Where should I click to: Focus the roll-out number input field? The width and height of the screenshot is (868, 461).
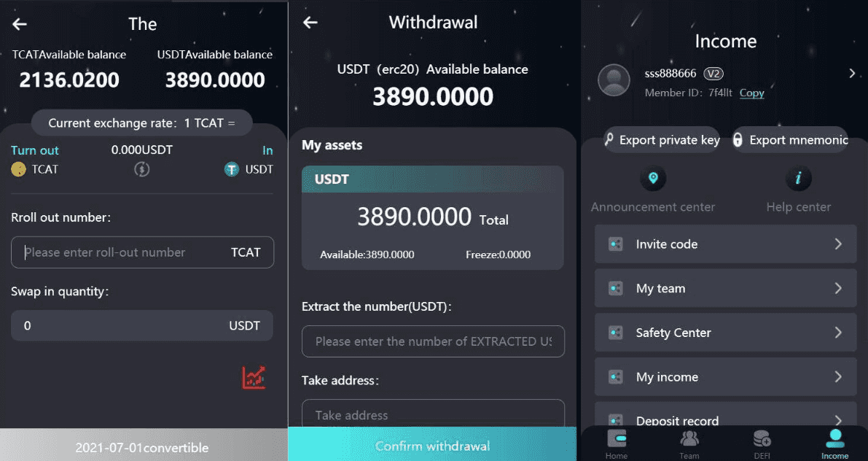[142, 252]
